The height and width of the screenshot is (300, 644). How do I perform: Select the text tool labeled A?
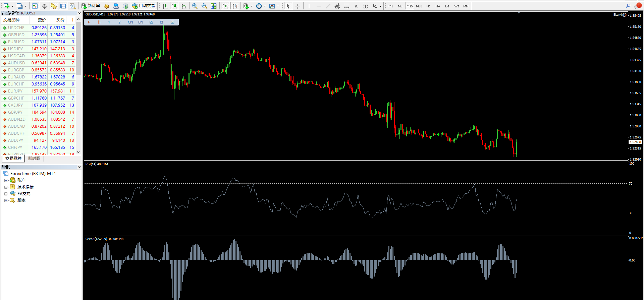pyautogui.click(x=356, y=6)
